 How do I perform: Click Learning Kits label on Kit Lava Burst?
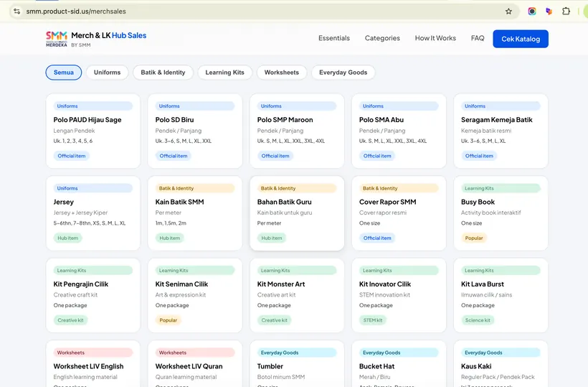tap(501, 271)
